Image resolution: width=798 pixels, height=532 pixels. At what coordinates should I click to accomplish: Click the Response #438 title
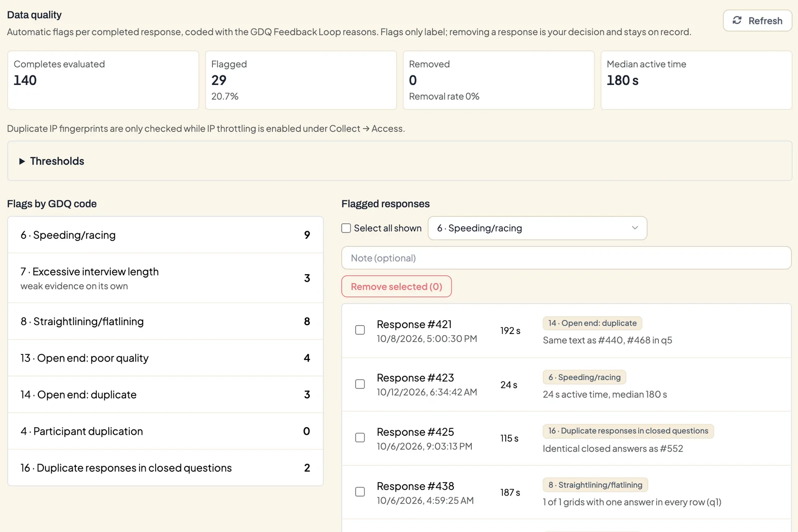tap(415, 486)
